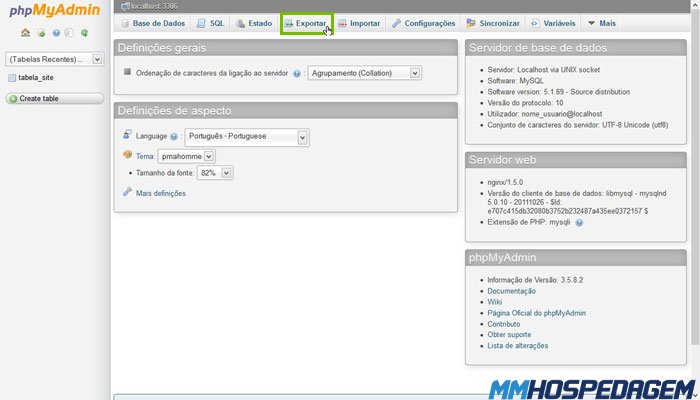Click the tabela_site table icon
Image resolution: width=700 pixels, height=400 pixels.
[12, 78]
